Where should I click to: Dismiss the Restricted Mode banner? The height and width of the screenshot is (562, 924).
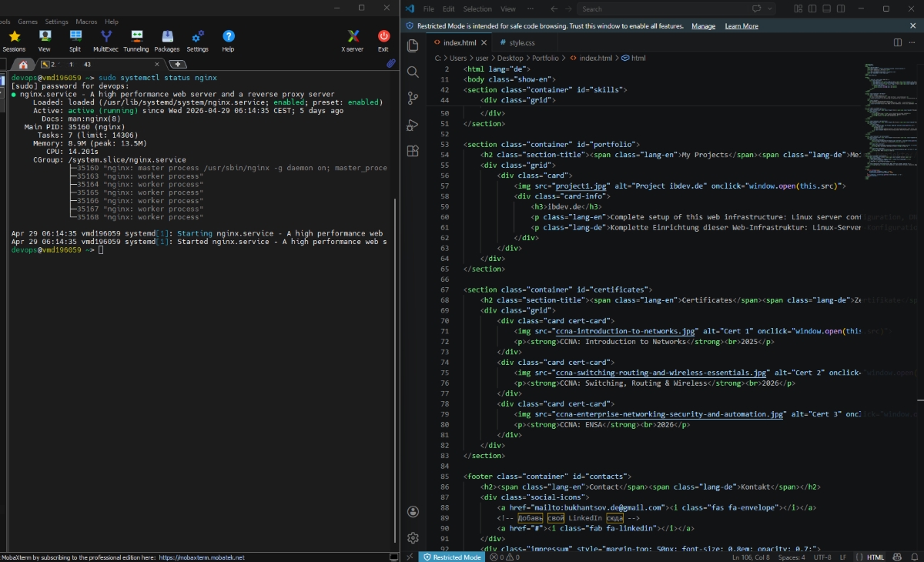point(913,25)
